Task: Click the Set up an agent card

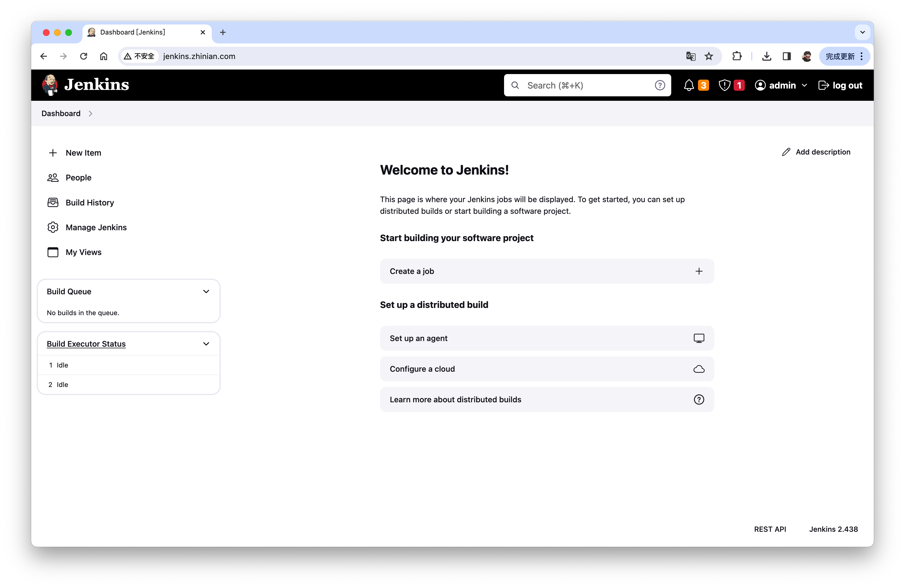Action: coord(547,339)
